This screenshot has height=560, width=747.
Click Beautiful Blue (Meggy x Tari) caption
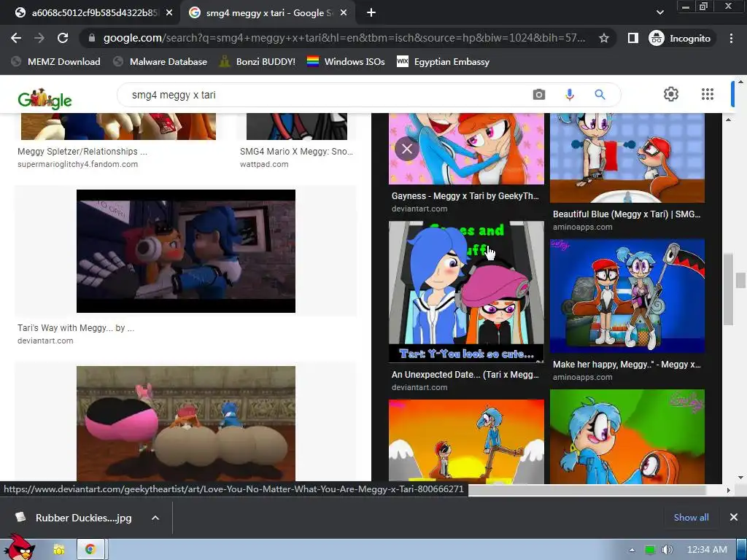click(x=627, y=214)
